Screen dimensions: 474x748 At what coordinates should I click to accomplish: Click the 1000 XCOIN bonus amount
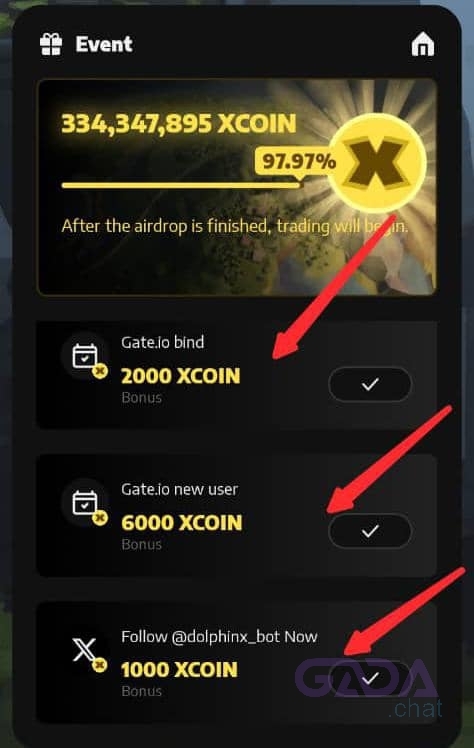(179, 670)
